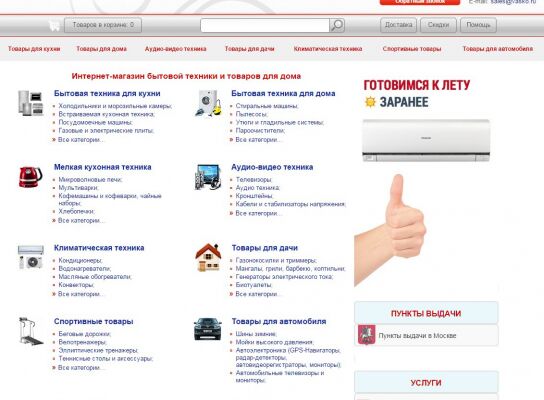The height and width of the screenshot is (400, 544).
Task: Click the Скидки button
Action: [438, 25]
